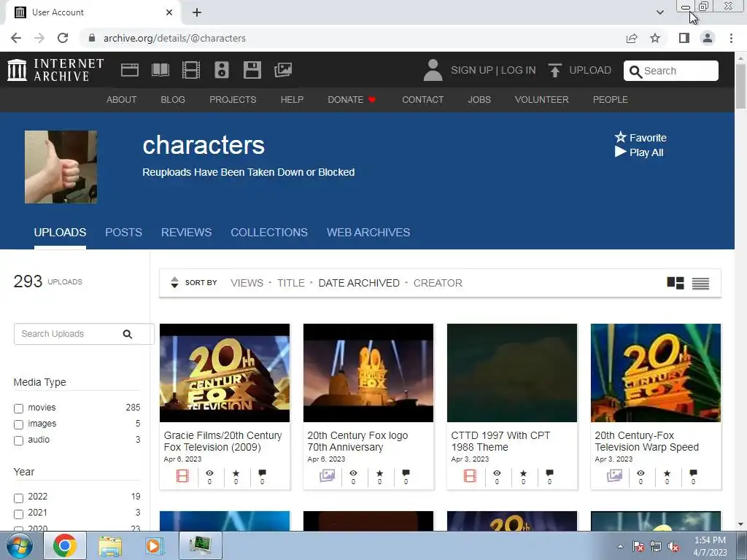Switch to list view layout icon

coord(700,284)
